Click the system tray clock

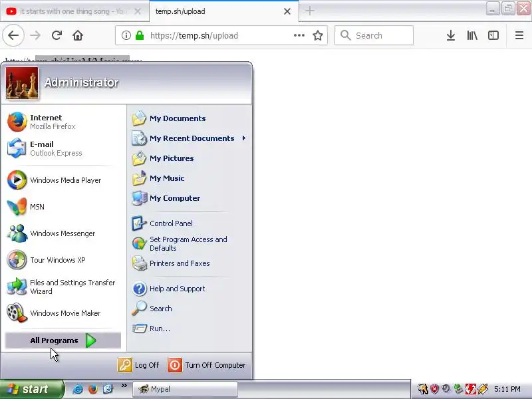pos(507,389)
